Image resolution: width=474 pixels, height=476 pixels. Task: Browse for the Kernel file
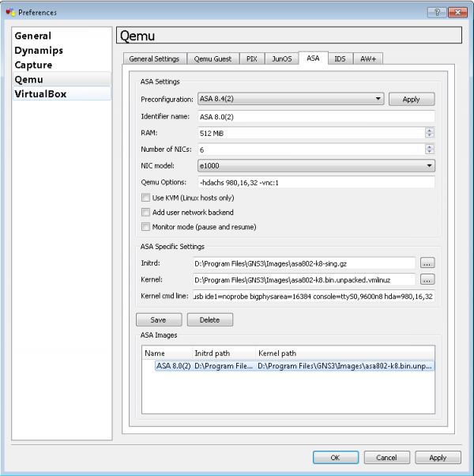pos(427,280)
